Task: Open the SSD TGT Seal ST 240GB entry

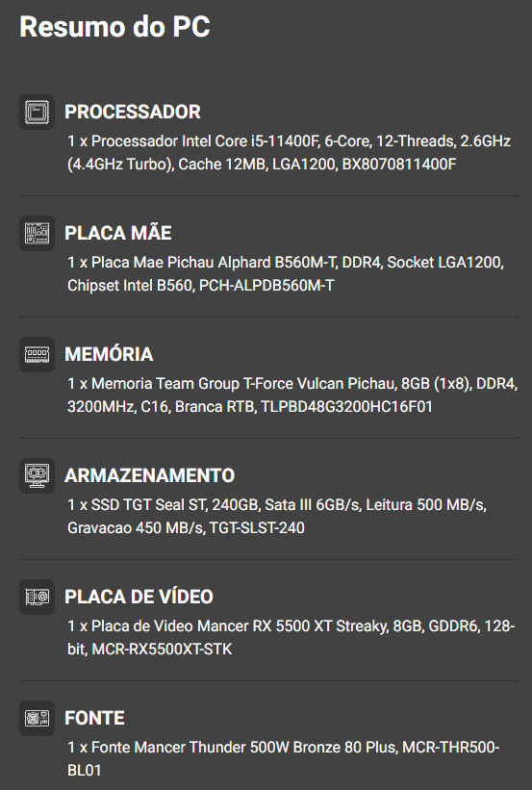Action: click(277, 517)
